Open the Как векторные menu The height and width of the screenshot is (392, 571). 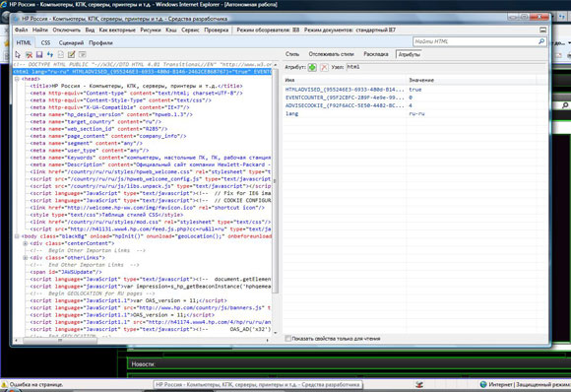click(x=117, y=30)
